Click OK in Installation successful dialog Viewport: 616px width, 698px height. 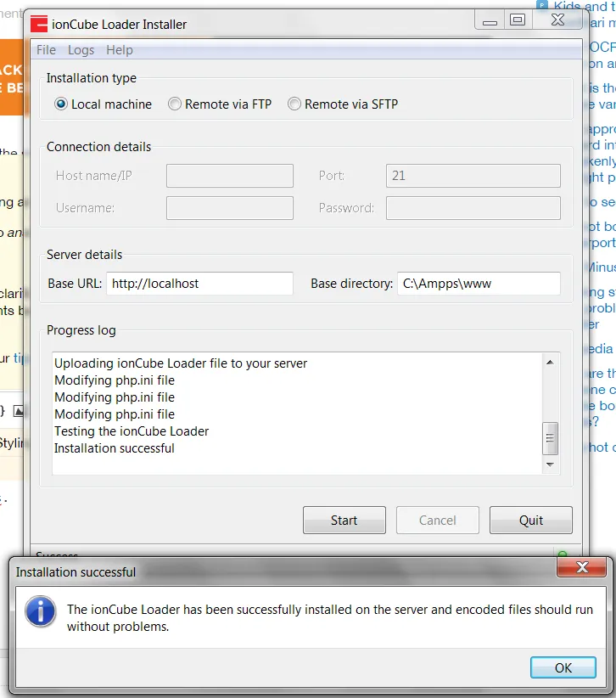[x=563, y=667]
